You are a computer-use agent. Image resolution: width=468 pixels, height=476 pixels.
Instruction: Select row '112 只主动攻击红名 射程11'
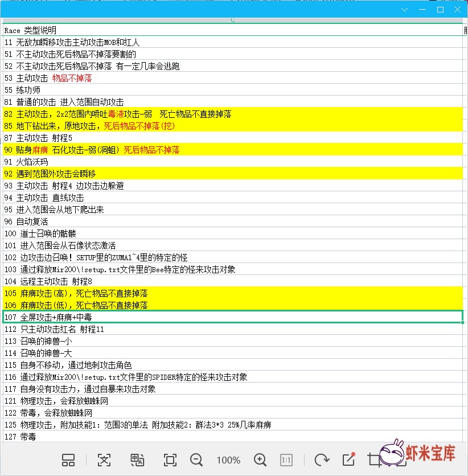click(x=232, y=329)
